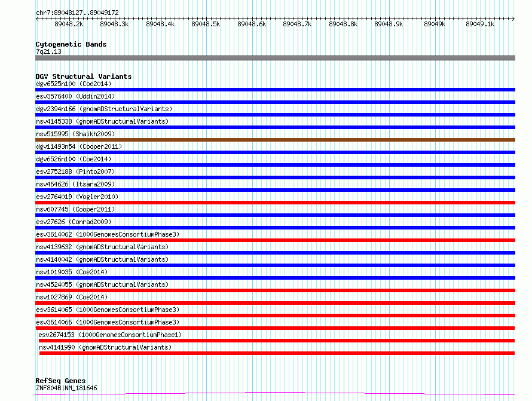Image resolution: width=532 pixels, height=401 pixels.
Task: Click the 89048.5k ruler tick label
Action: pos(206,24)
